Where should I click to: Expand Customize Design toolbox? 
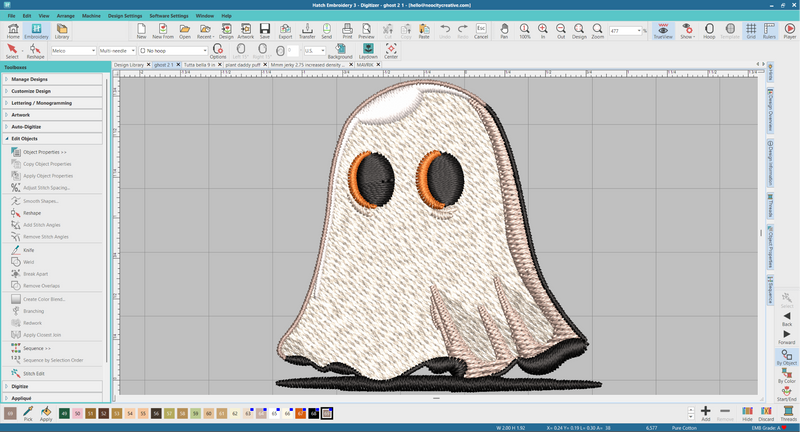(x=53, y=91)
